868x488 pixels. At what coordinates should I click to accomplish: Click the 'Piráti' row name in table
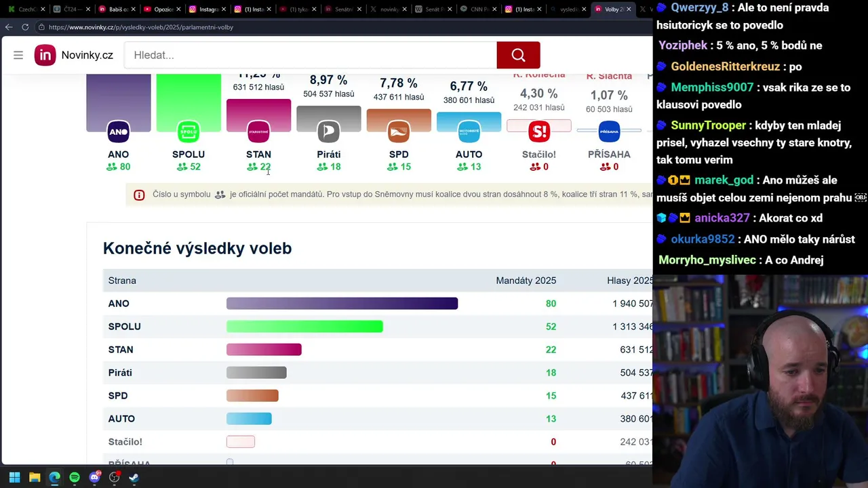[x=120, y=373]
